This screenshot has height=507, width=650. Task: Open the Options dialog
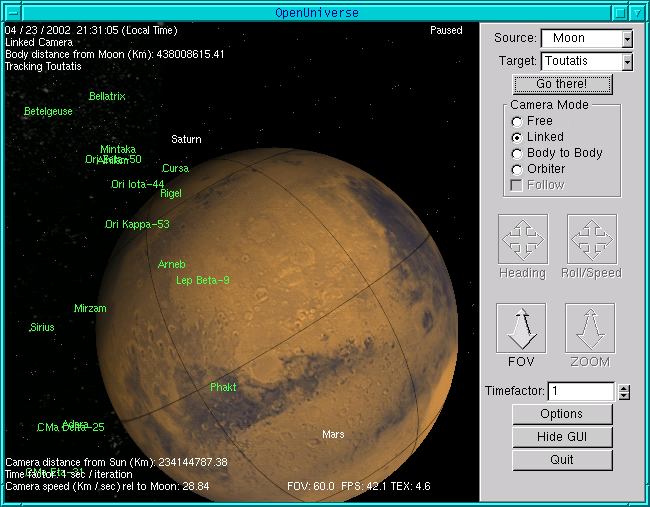click(561, 414)
